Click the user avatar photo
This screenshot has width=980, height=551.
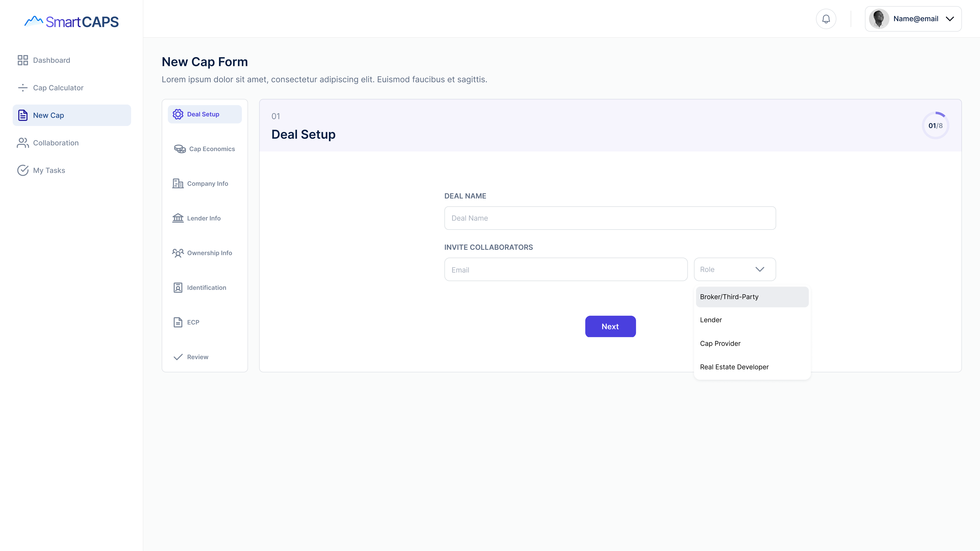[x=879, y=19]
